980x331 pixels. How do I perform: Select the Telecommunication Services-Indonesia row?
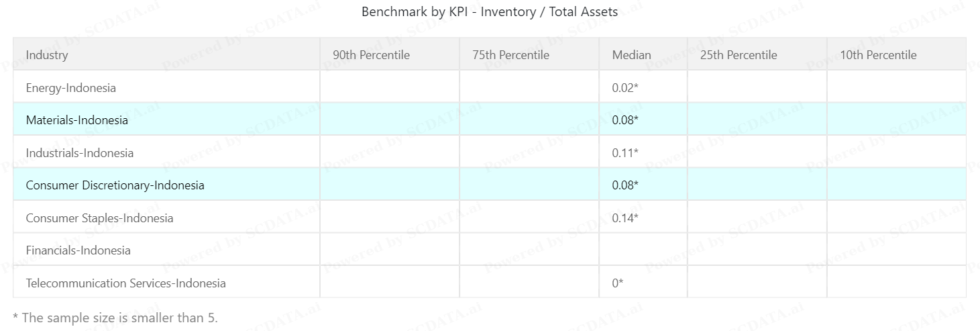[x=125, y=283]
